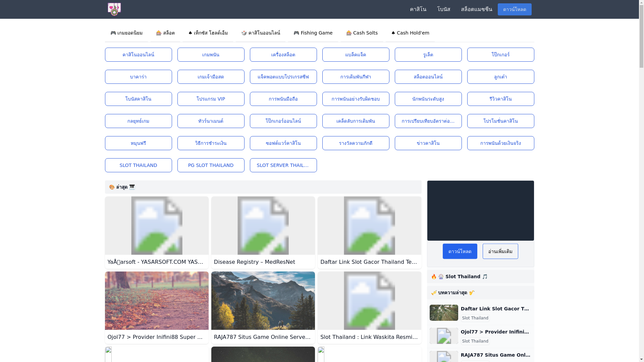Image resolution: width=644 pixels, height=362 pixels.
Task: Open the ทัวร์นาเมนต์ tag
Action: [x=211, y=121]
